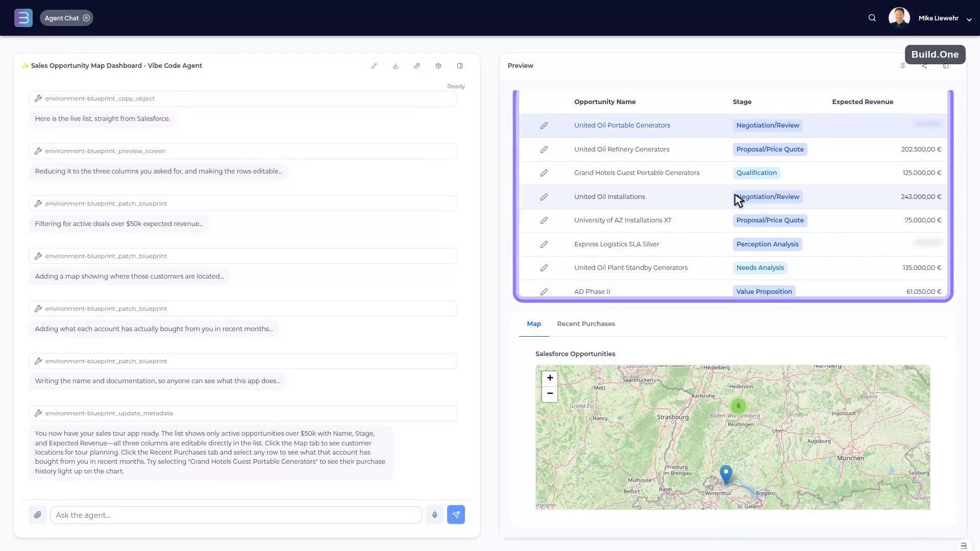Open the search icon in top bar
This screenshot has width=980, height=551.
(872, 18)
